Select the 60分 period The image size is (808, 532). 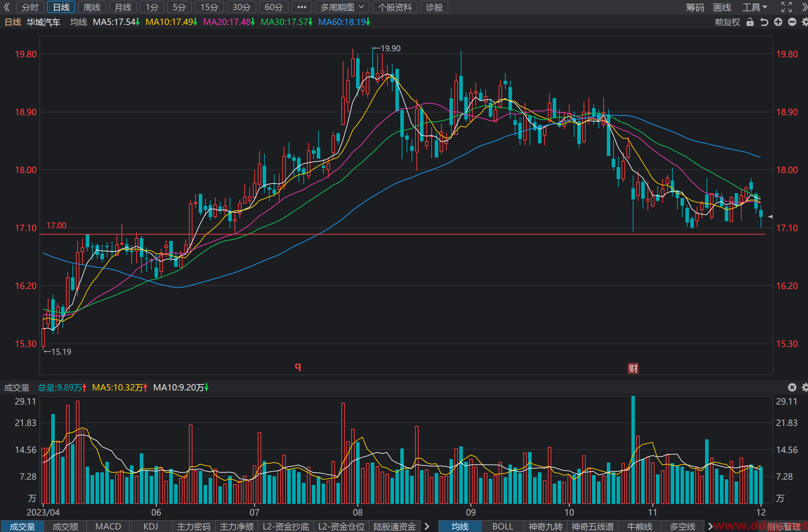274,7
